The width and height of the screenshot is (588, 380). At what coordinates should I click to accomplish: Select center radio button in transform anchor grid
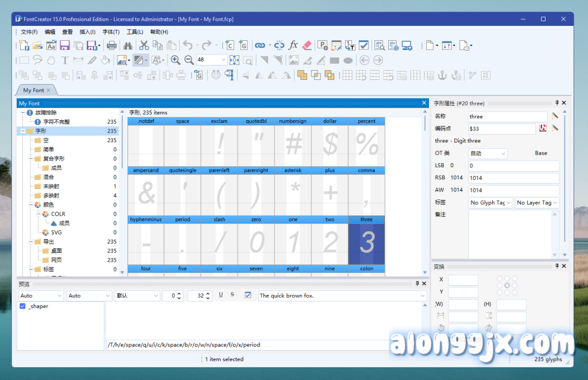pos(506,286)
